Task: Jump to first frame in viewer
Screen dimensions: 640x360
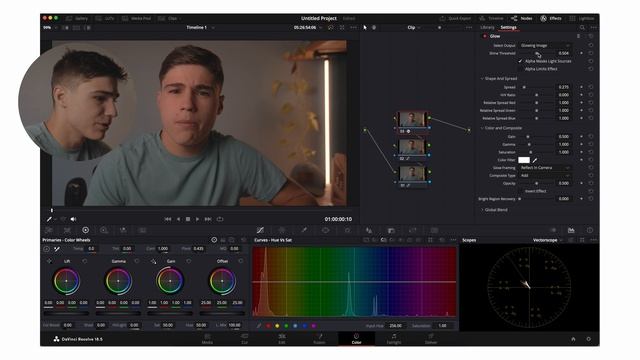Action: click(167, 219)
